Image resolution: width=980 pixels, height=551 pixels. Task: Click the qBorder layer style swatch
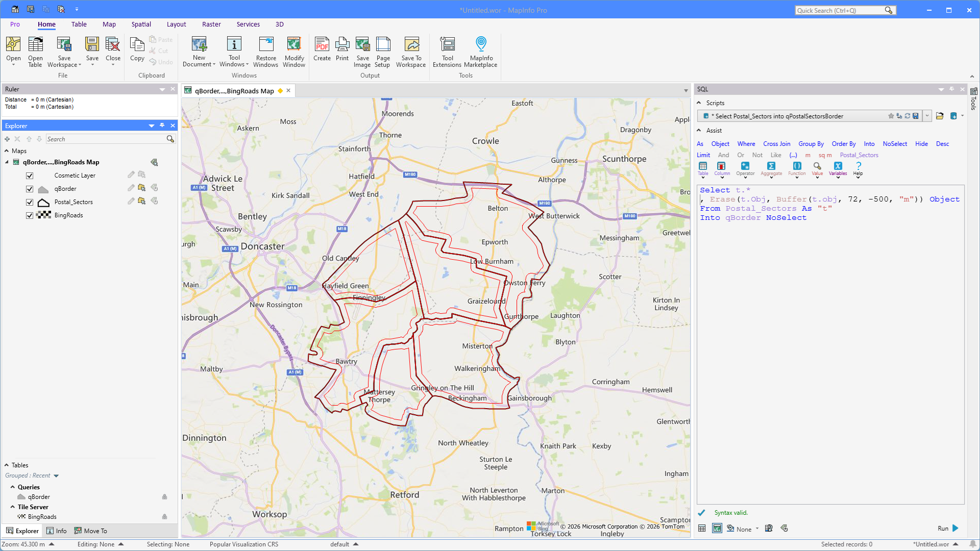(x=43, y=189)
